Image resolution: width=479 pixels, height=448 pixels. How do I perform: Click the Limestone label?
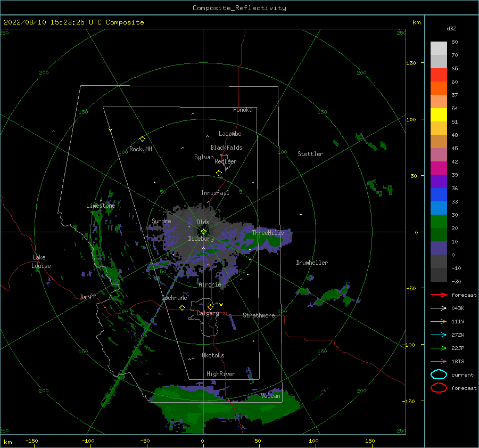tap(101, 206)
